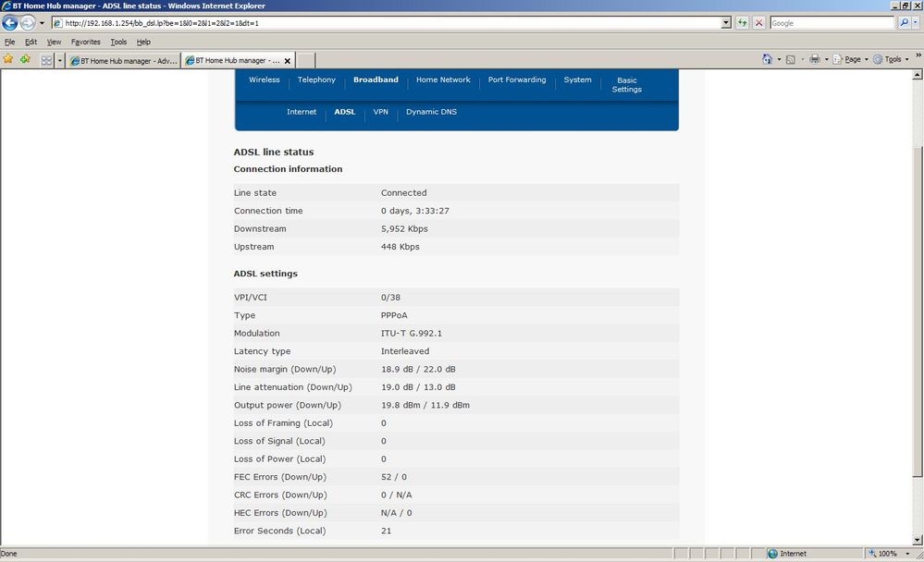Image resolution: width=924 pixels, height=562 pixels.
Task: Open a new blank tab
Action: pos(305,61)
